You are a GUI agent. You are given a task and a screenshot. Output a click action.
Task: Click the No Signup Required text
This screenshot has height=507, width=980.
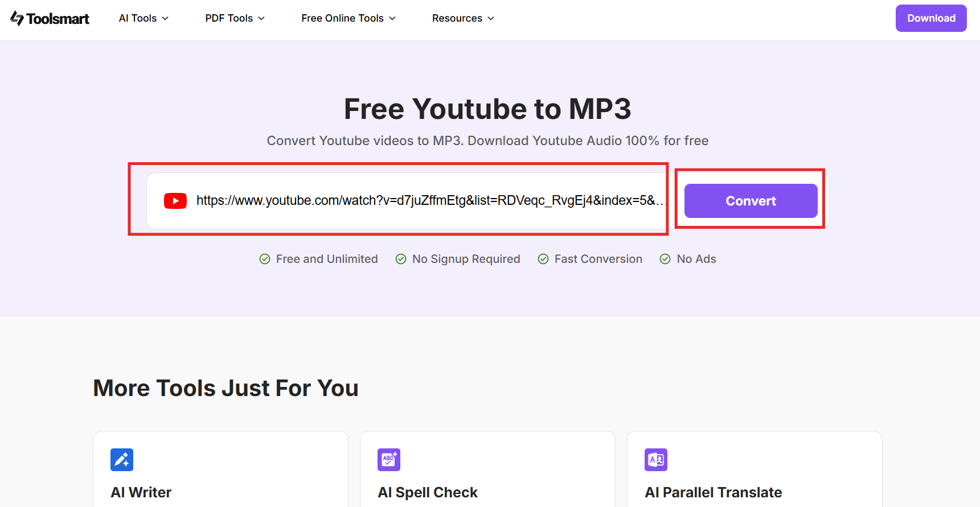click(x=466, y=259)
